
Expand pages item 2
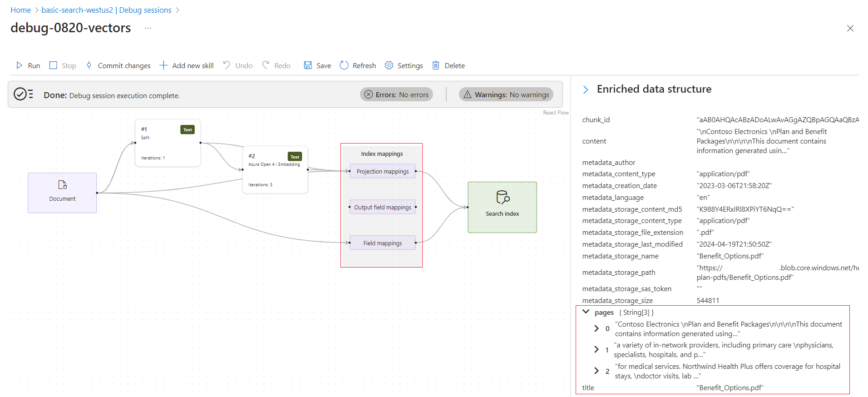tap(597, 371)
